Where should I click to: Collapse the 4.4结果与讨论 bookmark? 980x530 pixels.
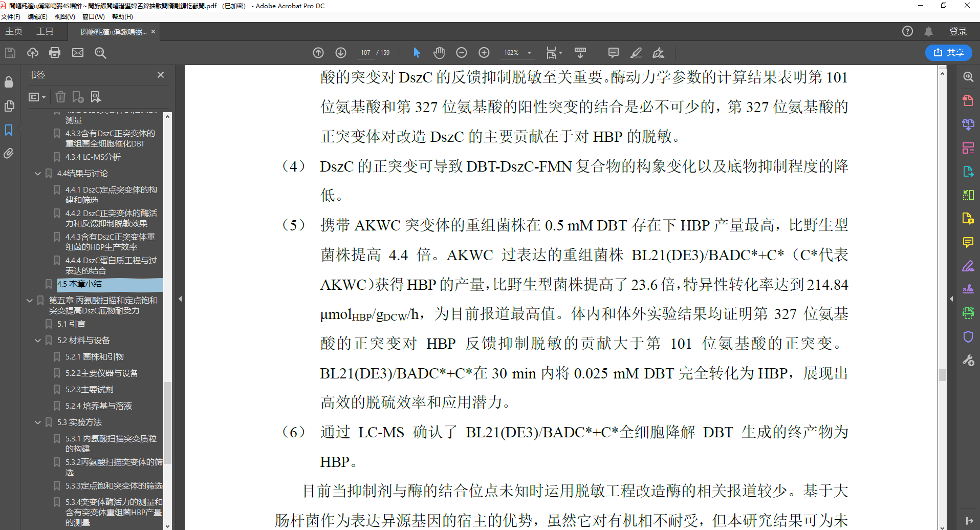click(37, 174)
